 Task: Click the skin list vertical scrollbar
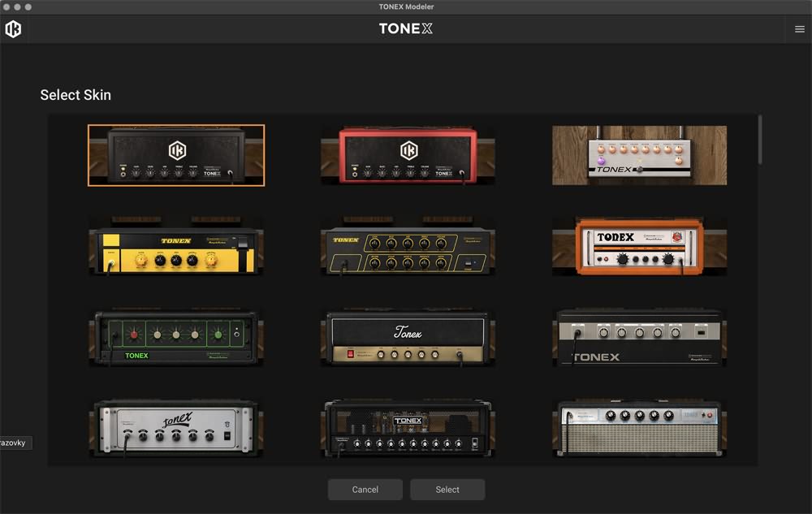(760, 140)
